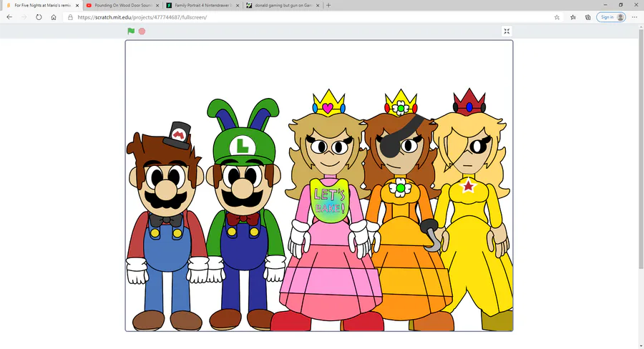Click Rosalina's red crown in the stage
This screenshot has width=644, height=349.
469,102
